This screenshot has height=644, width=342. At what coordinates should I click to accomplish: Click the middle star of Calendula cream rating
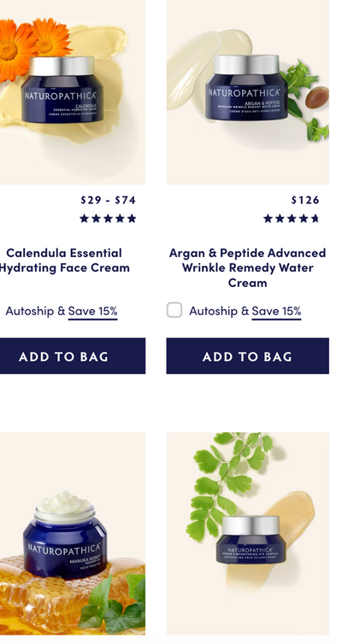[x=108, y=219]
